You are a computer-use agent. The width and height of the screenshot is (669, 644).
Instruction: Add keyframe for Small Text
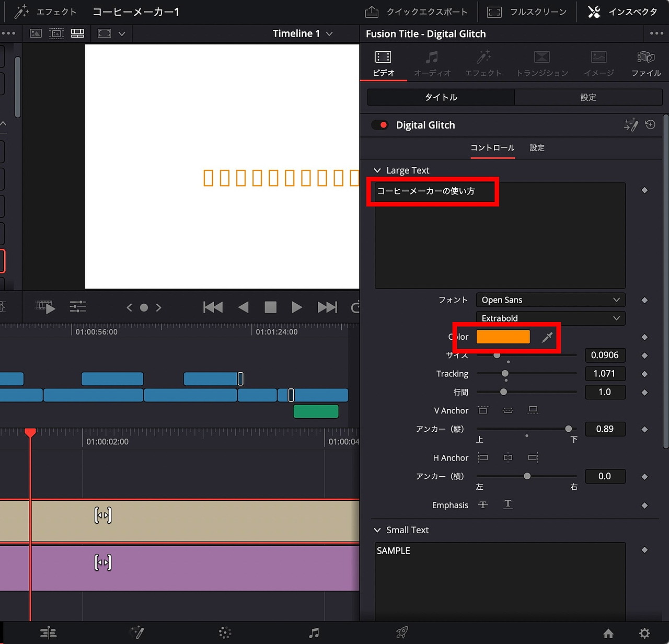point(644,550)
